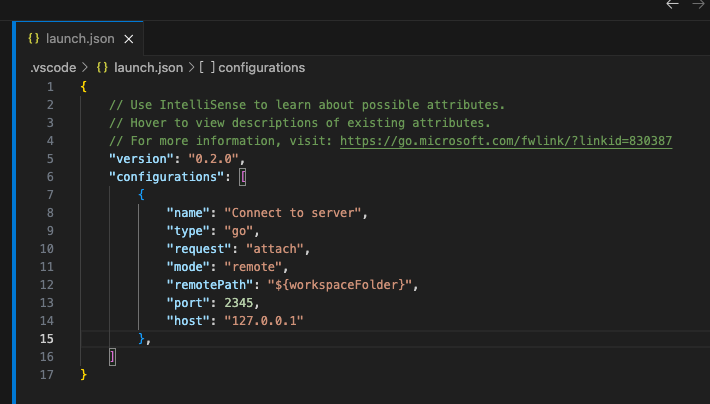This screenshot has height=404, width=710.
Task: Expand the launch.json breadcrumb item
Action: coord(147,68)
